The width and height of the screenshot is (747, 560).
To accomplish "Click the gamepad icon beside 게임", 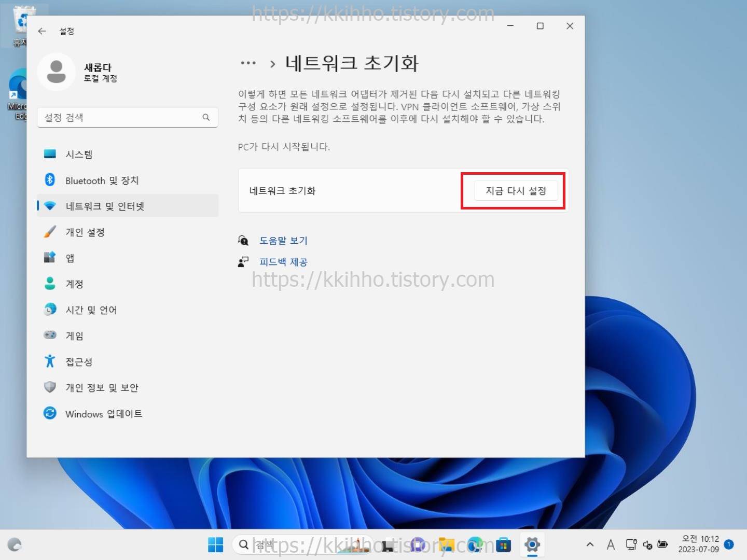I will [x=50, y=335].
